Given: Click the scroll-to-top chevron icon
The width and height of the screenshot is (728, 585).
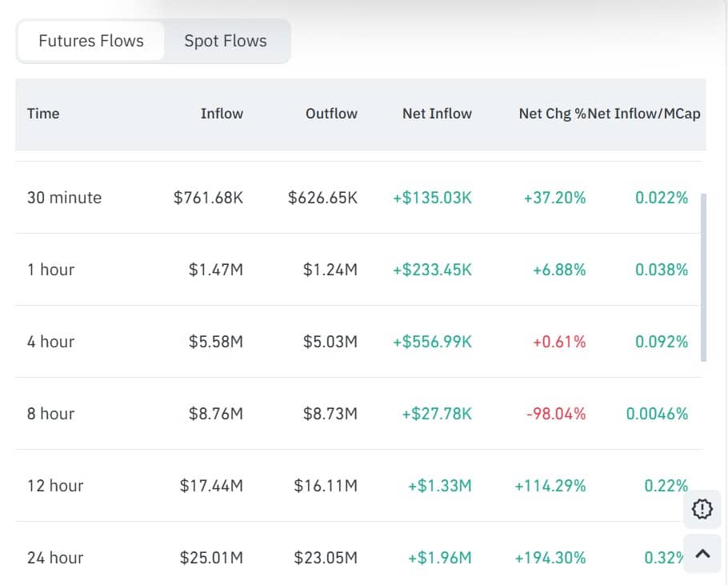Looking at the screenshot, I should point(702,553).
